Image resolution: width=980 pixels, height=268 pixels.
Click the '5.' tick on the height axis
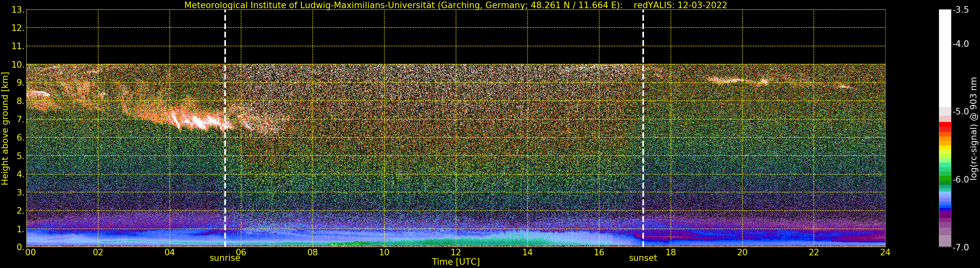pyautogui.click(x=20, y=156)
